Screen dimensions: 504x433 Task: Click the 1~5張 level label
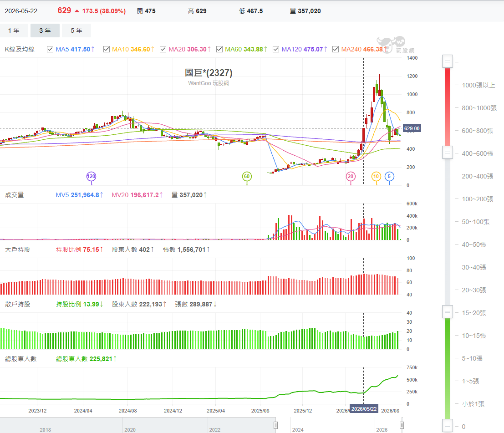click(471, 381)
